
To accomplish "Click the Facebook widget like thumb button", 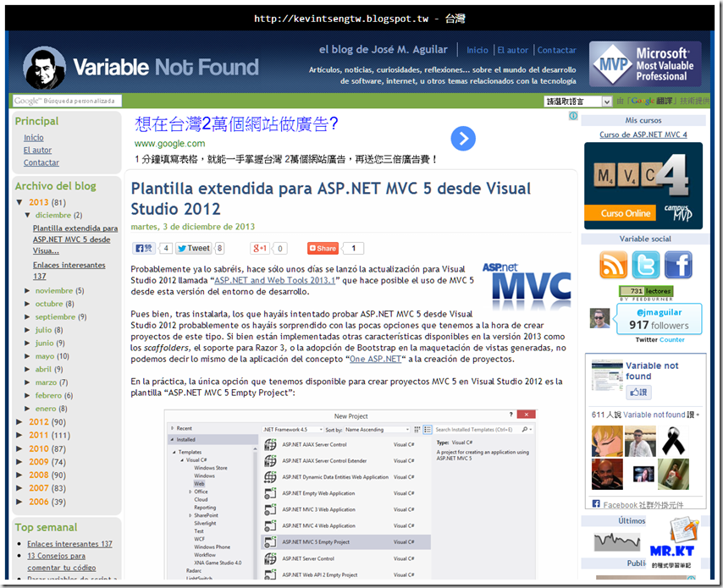I will 638,393.
